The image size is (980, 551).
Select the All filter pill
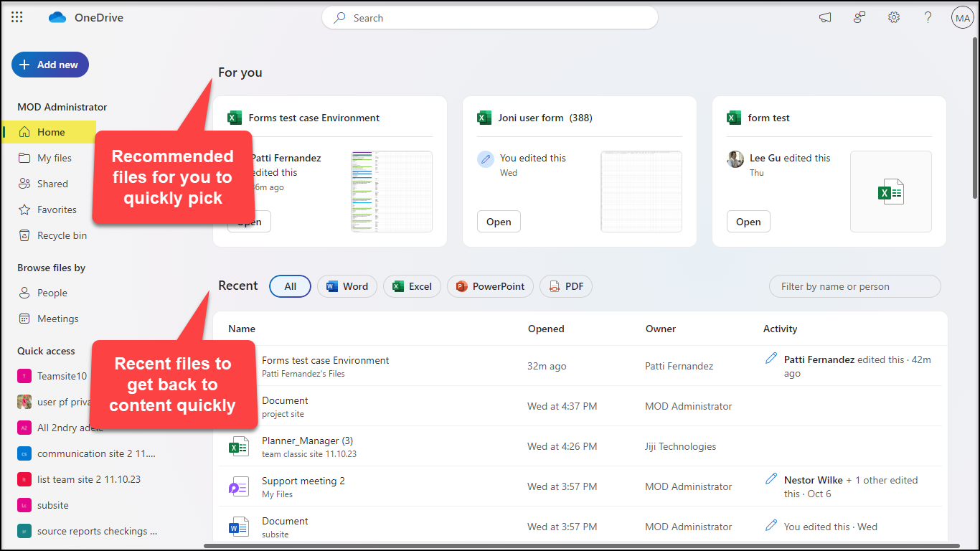(290, 286)
